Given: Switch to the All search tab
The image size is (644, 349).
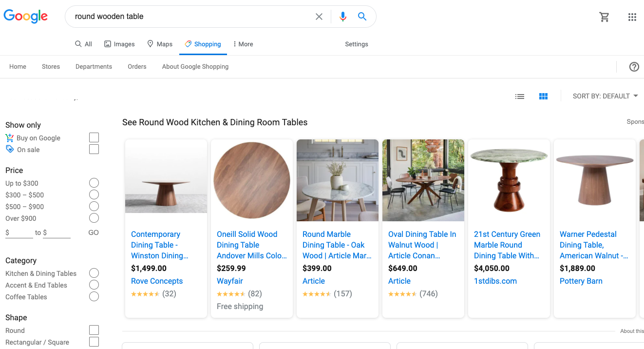Looking at the screenshot, I should 83,44.
